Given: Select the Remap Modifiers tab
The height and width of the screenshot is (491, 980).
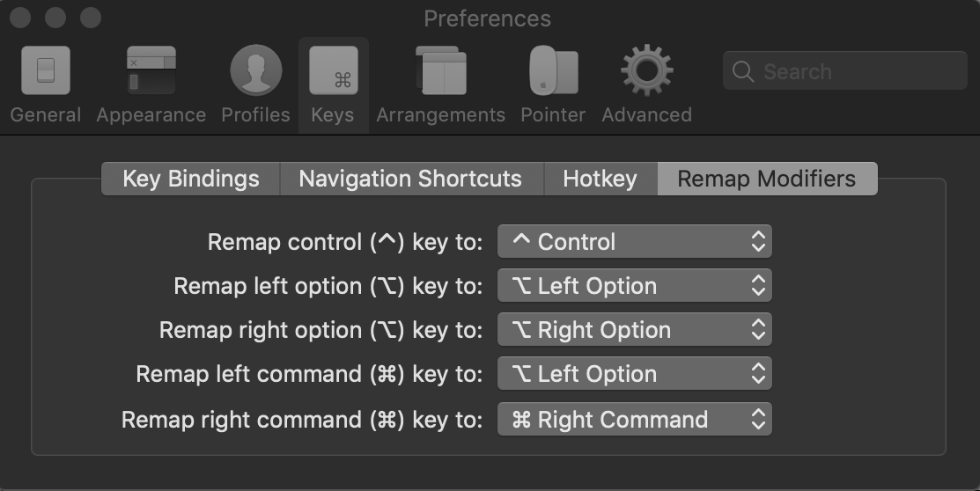Looking at the screenshot, I should pos(768,179).
